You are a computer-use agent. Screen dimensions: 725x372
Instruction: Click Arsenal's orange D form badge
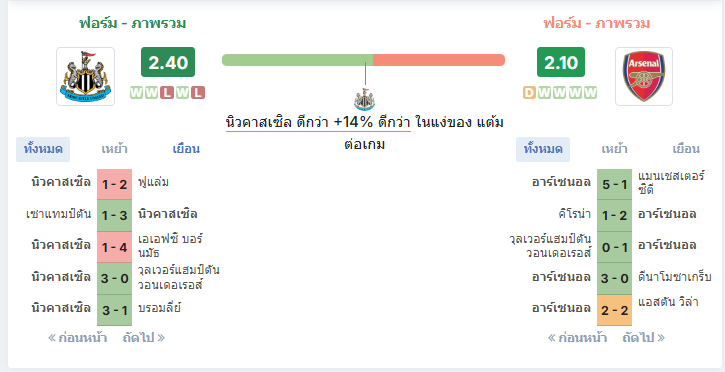(x=529, y=93)
